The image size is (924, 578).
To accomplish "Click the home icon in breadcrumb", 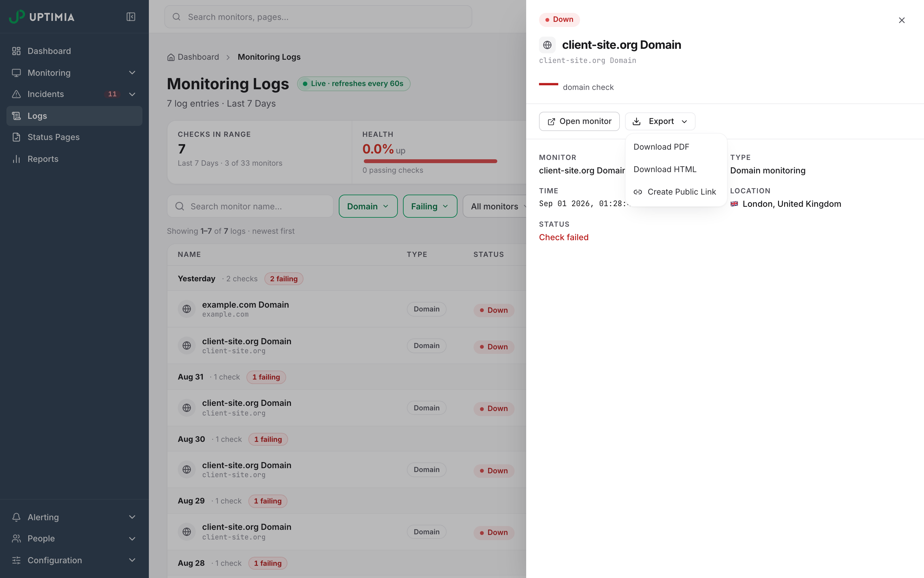I will pyautogui.click(x=171, y=57).
